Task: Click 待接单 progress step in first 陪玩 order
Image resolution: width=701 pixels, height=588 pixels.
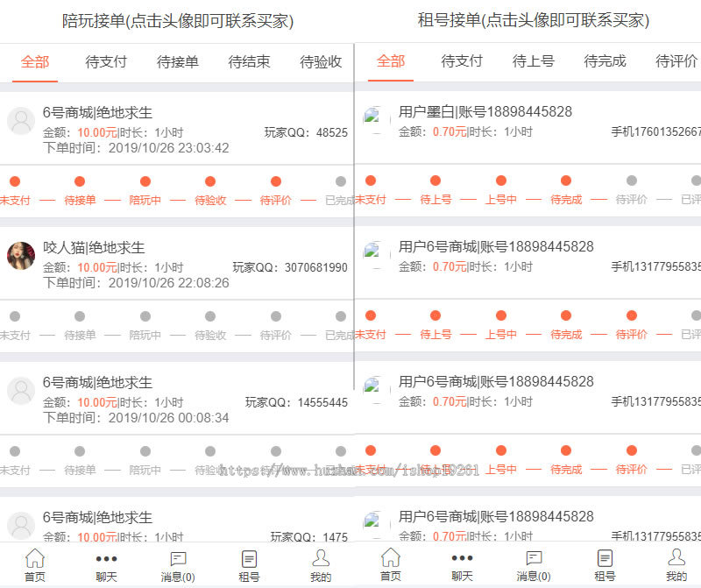Action: click(80, 191)
